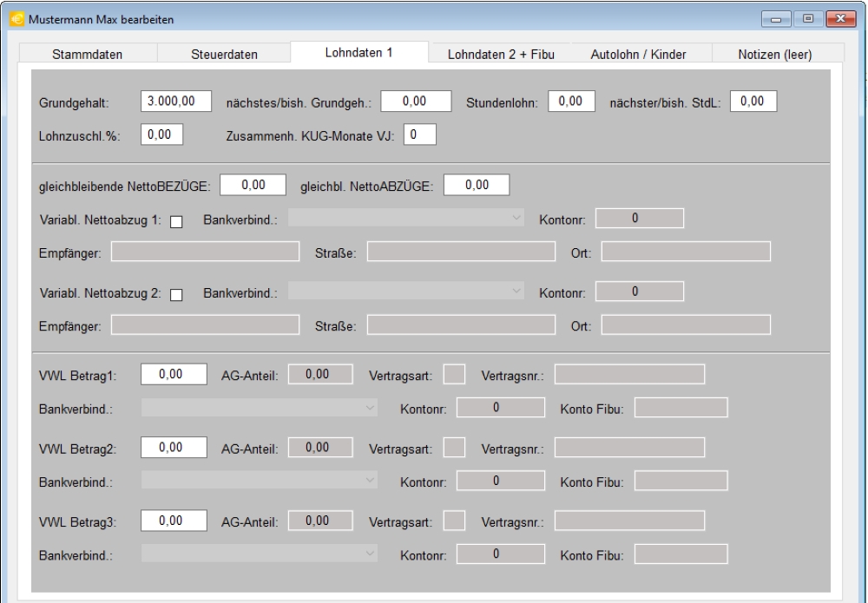The height and width of the screenshot is (603, 868).
Task: Click AG-Anteil field for VWL Betrag2
Action: [x=320, y=447]
